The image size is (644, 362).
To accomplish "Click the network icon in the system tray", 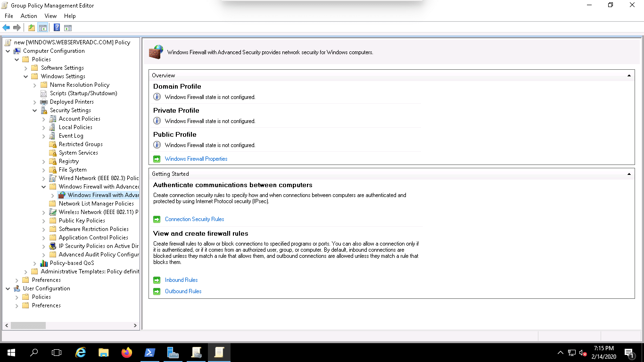I will pos(572,353).
